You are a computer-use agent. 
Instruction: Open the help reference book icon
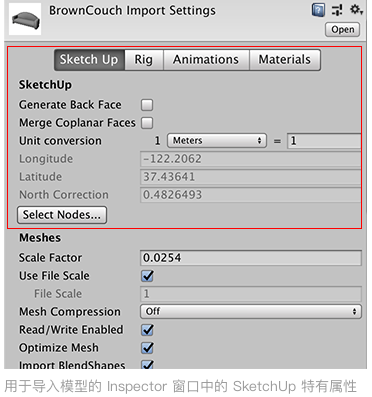point(318,10)
